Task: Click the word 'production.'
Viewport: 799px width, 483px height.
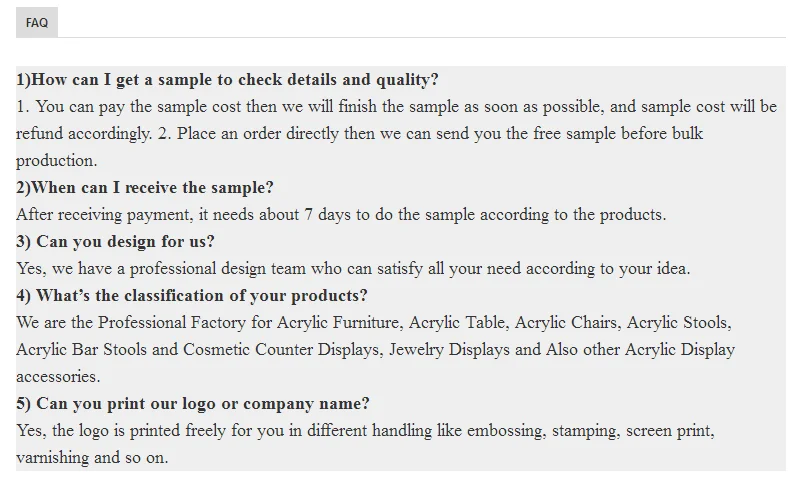Action: click(x=57, y=161)
